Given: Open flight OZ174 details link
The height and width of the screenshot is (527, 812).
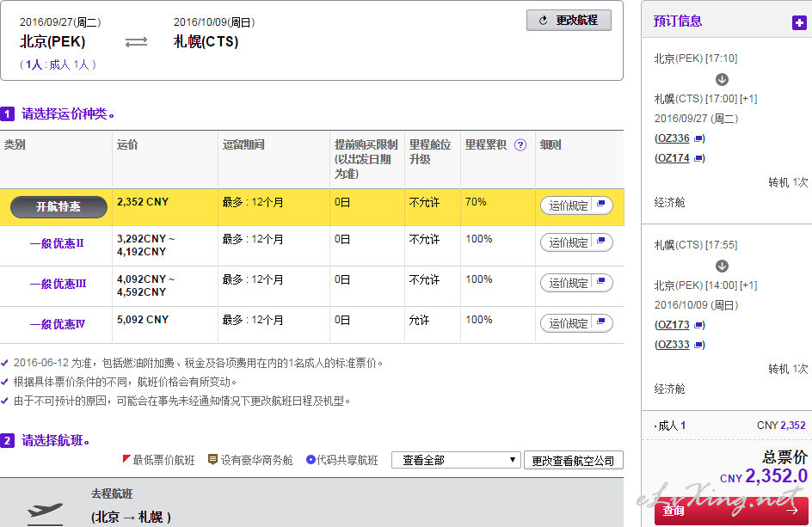Looking at the screenshot, I should 672,158.
